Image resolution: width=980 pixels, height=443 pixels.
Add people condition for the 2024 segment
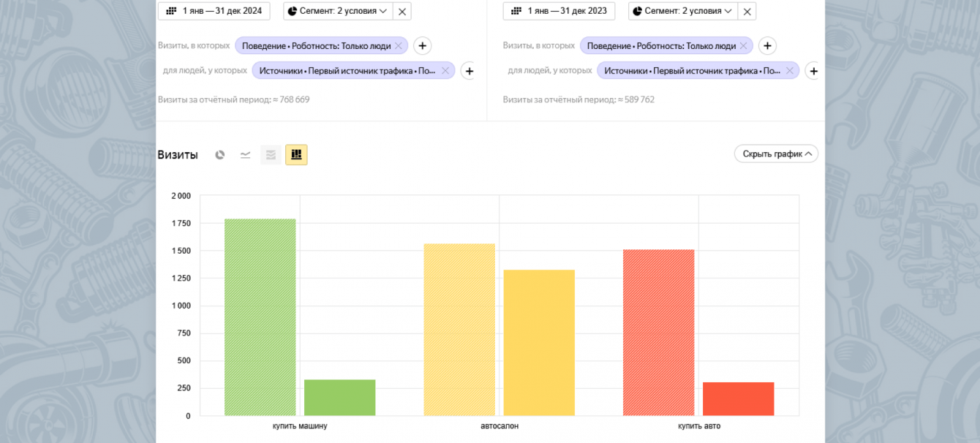tap(469, 71)
